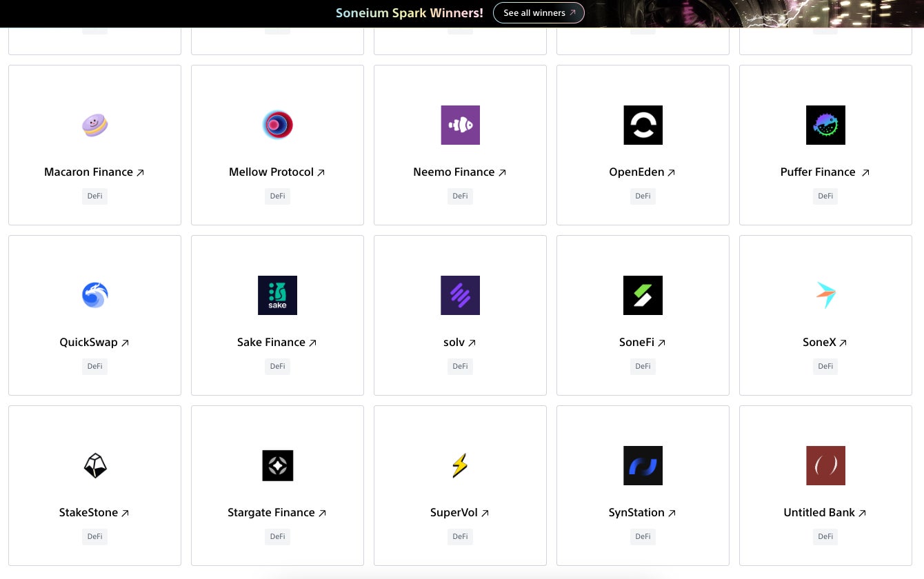Click the DeFi tag under Macaron Finance
The width and height of the screenshot is (924, 579).
(x=94, y=196)
